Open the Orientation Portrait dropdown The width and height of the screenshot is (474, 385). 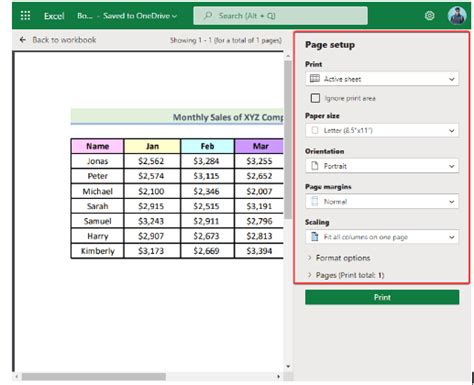pos(382,166)
